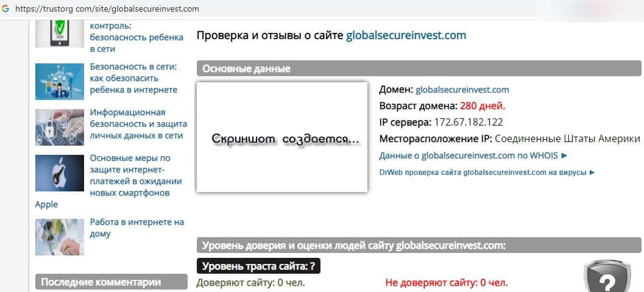
Task: Click the 'Уровень траста сайта: ?' badge
Action: 258,266
